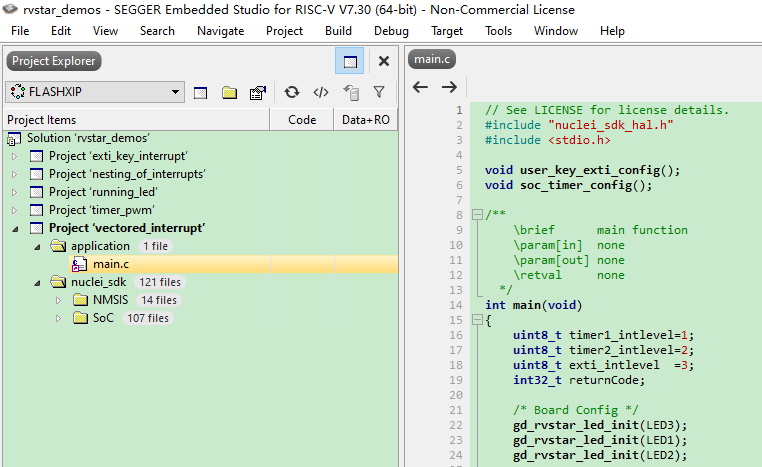Screen dimensions: 762x467
Task: Click the solution icon beside rvstar_demos
Action: 14,139
